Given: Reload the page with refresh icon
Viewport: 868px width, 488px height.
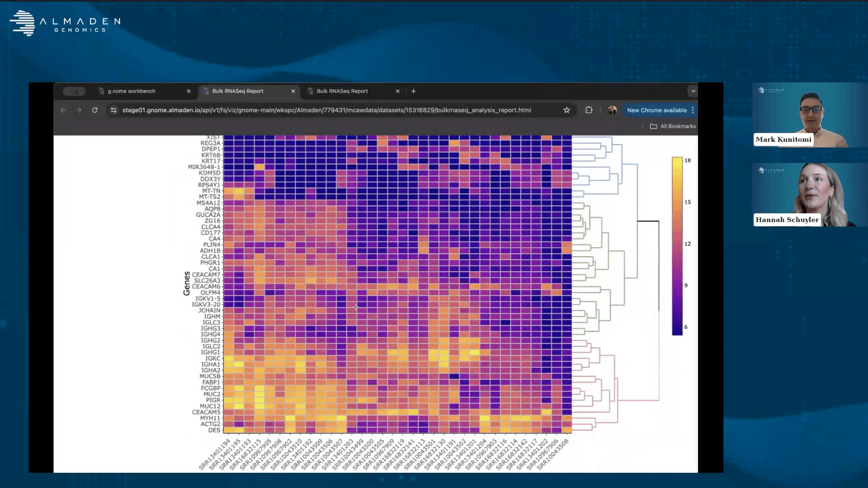Looking at the screenshot, I should coord(95,110).
